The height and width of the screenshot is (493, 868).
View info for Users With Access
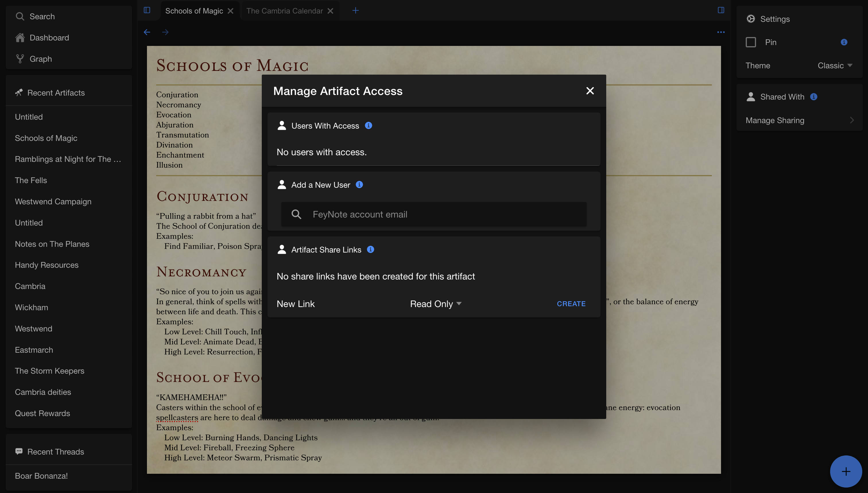369,125
